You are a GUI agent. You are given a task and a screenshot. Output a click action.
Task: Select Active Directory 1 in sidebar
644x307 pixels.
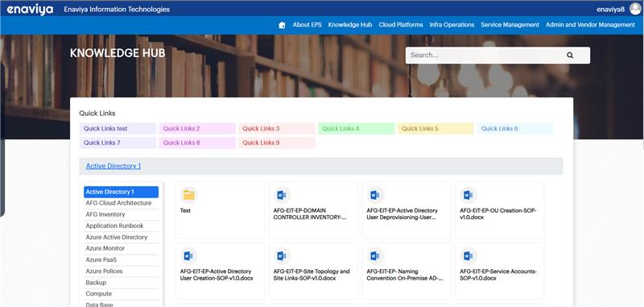coord(122,192)
